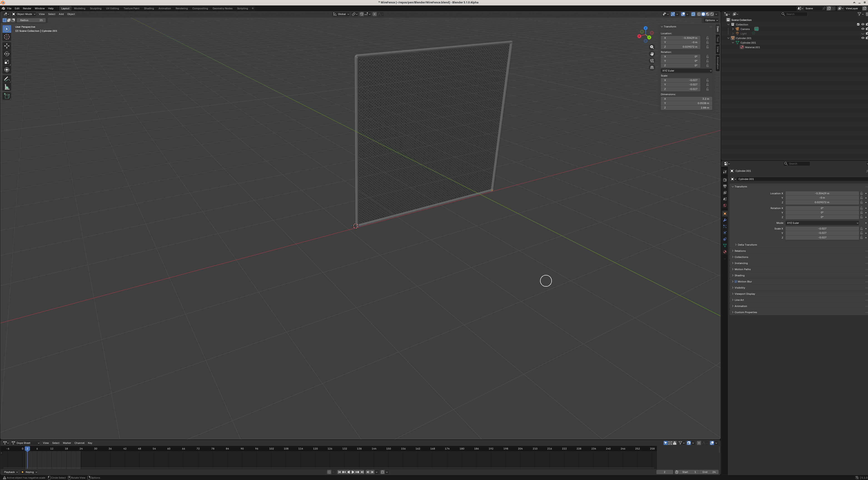Switch to the Render properties tab

coord(725,179)
